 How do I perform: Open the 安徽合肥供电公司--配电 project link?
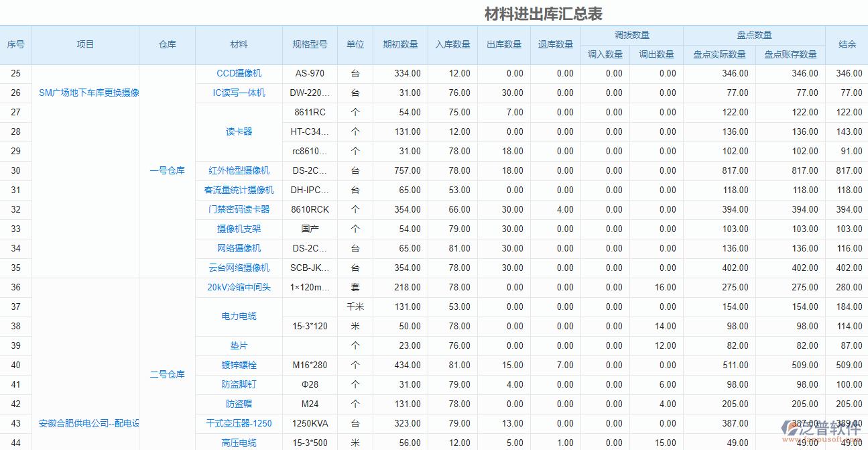(85, 423)
